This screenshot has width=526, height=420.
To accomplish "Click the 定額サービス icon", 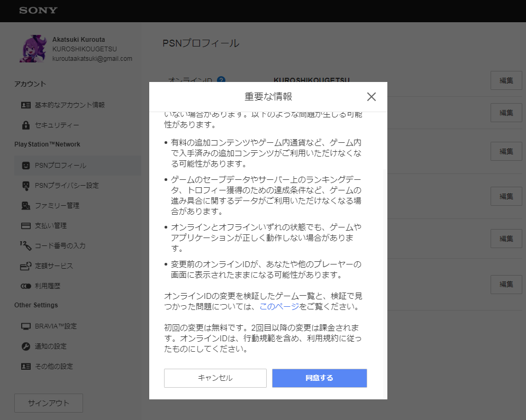I will pyautogui.click(x=26, y=266).
